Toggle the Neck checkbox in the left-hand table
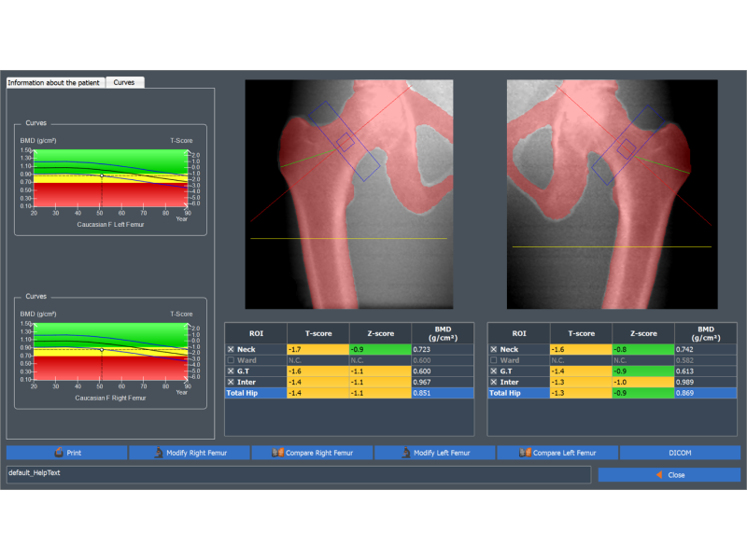747x560 pixels. 232,349
